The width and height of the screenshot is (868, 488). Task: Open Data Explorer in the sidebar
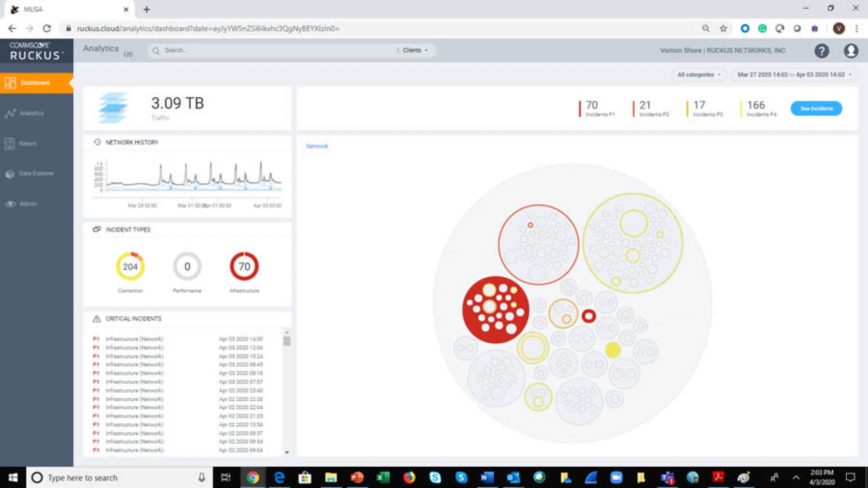click(x=36, y=174)
